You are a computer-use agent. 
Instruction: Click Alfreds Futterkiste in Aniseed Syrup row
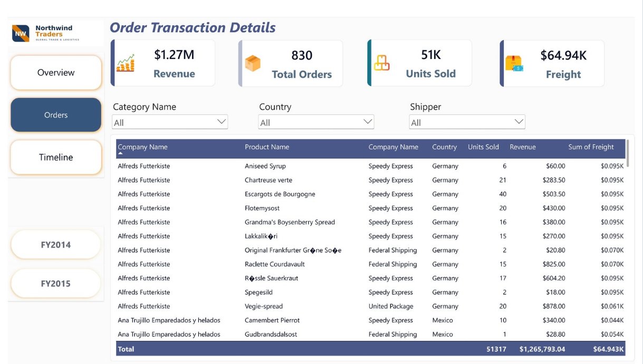pos(143,166)
